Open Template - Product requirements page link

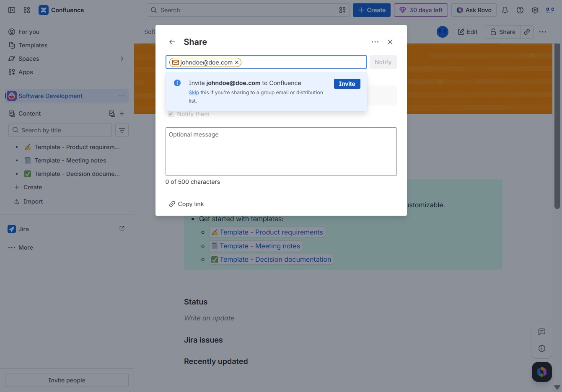[x=267, y=232]
